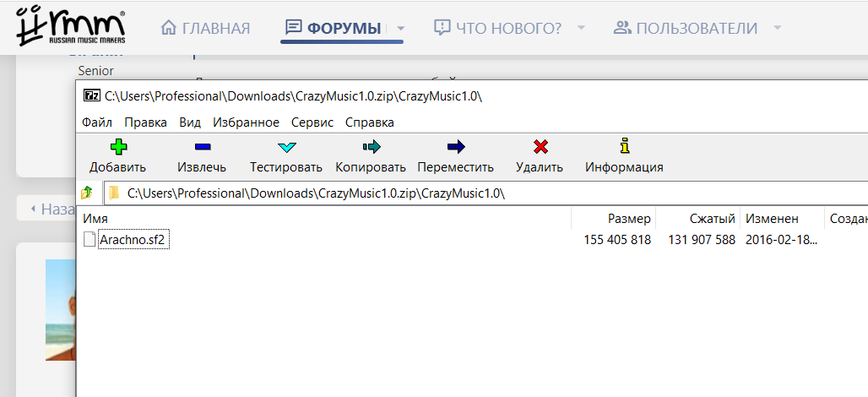
Task: Select the Arachno.sf2 file name
Action: coord(133,240)
